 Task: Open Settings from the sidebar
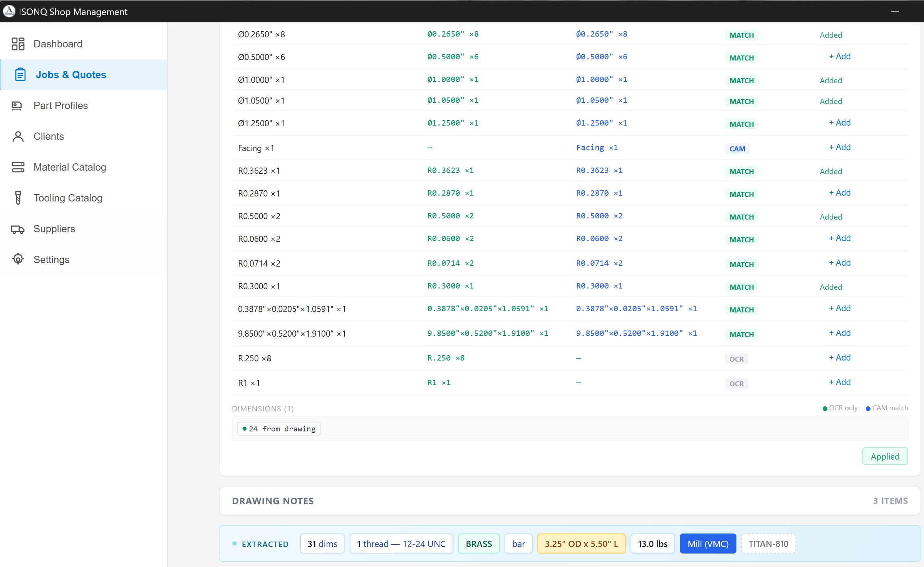(84, 260)
